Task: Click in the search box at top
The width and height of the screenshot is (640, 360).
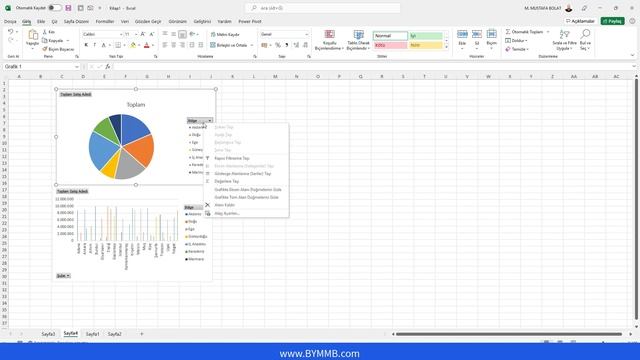Action: click(322, 8)
